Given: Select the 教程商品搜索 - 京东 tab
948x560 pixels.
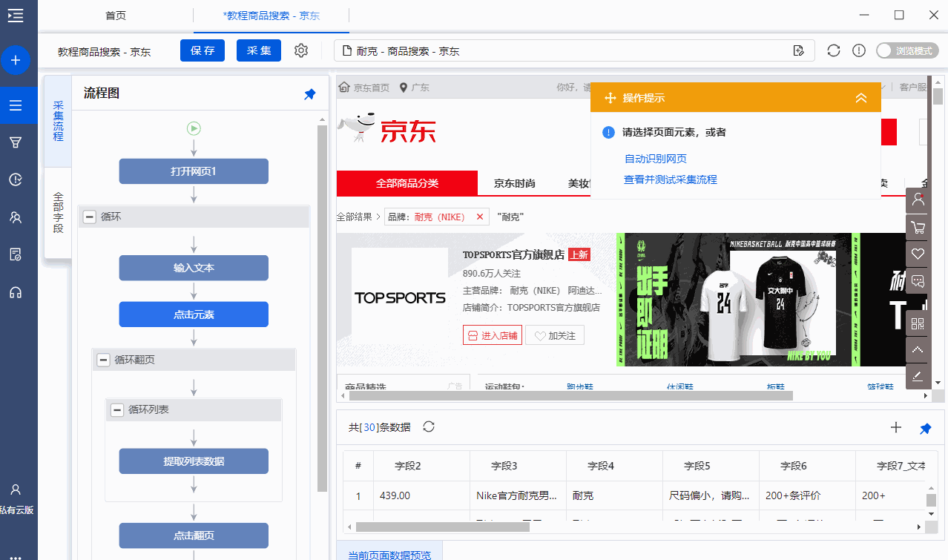Looking at the screenshot, I should 271,15.
